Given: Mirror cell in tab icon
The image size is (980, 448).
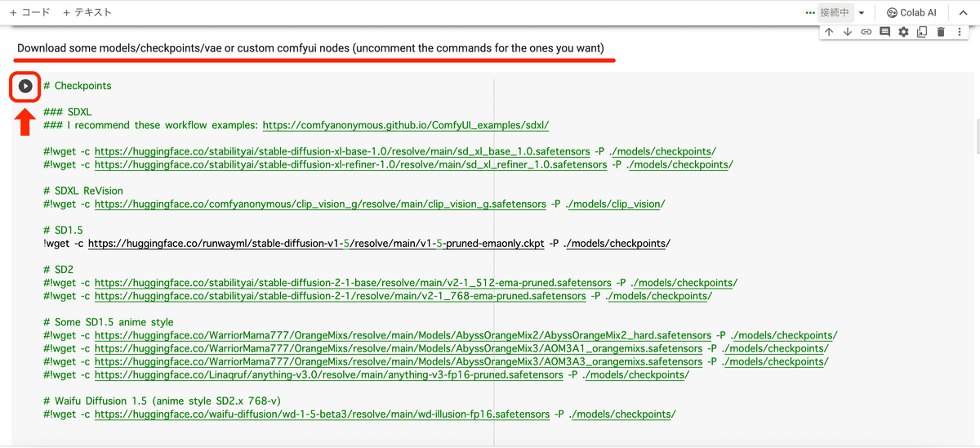Looking at the screenshot, I should point(922,32).
